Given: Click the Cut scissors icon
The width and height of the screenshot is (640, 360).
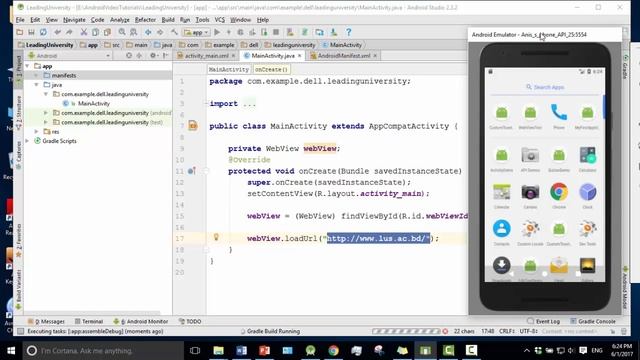Looking at the screenshot, I should pos(84,32).
